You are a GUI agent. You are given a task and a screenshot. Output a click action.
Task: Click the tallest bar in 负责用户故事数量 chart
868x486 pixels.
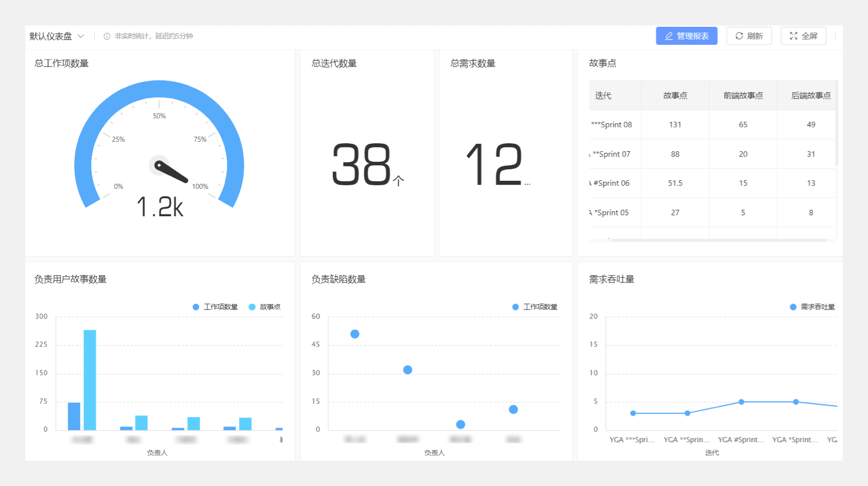[x=90, y=380]
